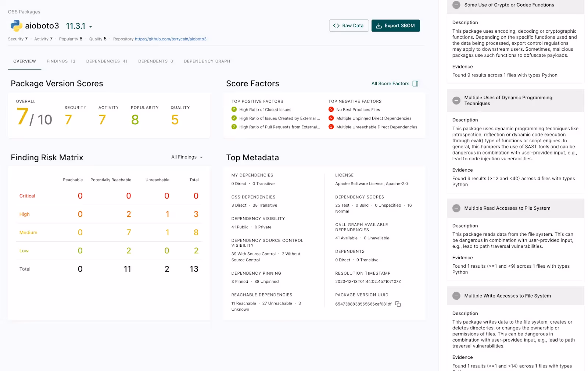Image resolution: width=588 pixels, height=371 pixels.
Task: Click Medium potentially reachable count 7
Action: pos(129,232)
